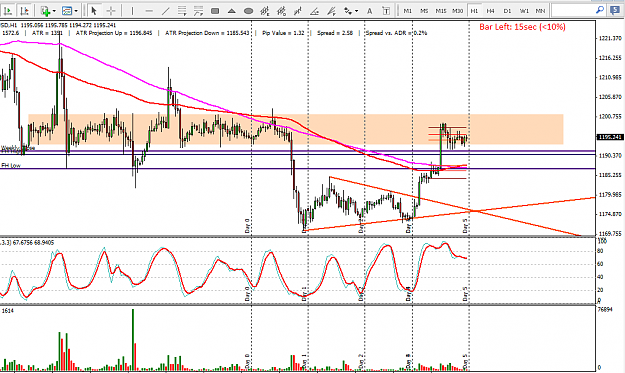Click the 'Spread vs. ADR' text
The width and height of the screenshot is (625, 373).
(x=397, y=33)
